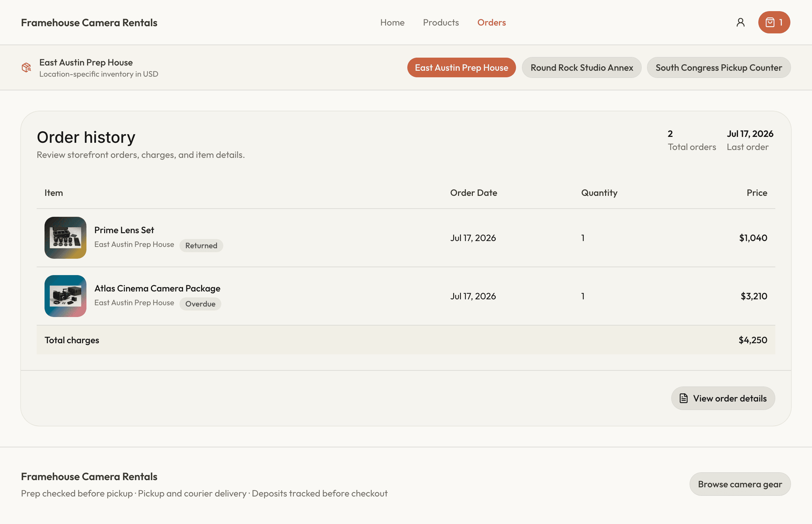Screen dimensions: 812x524
Task: Click the Order history heading
Action: [x=86, y=137]
